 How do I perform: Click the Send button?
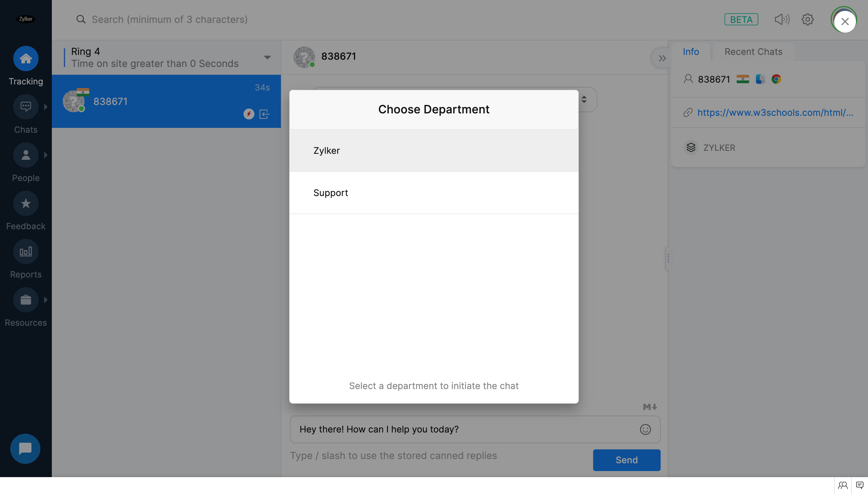[x=626, y=460]
